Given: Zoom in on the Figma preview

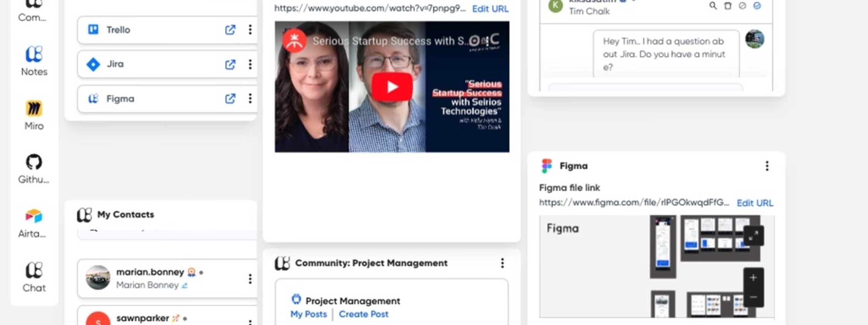Looking at the screenshot, I should (753, 278).
